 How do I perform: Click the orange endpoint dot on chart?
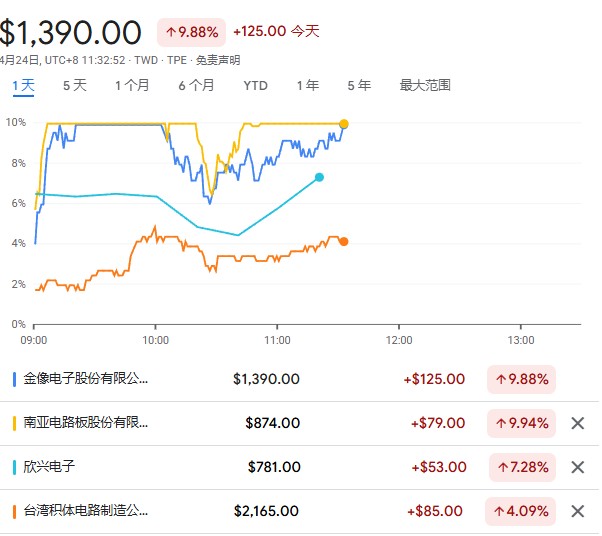(344, 241)
